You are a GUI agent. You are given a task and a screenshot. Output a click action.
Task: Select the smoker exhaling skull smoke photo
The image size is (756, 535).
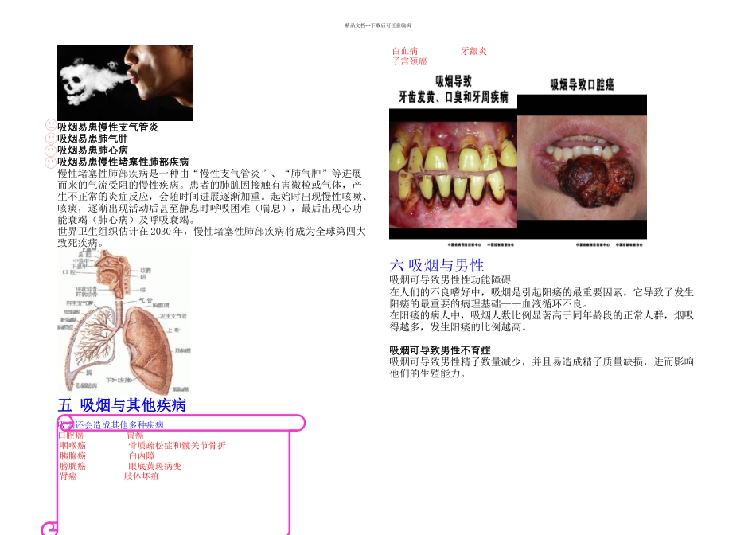[124, 83]
